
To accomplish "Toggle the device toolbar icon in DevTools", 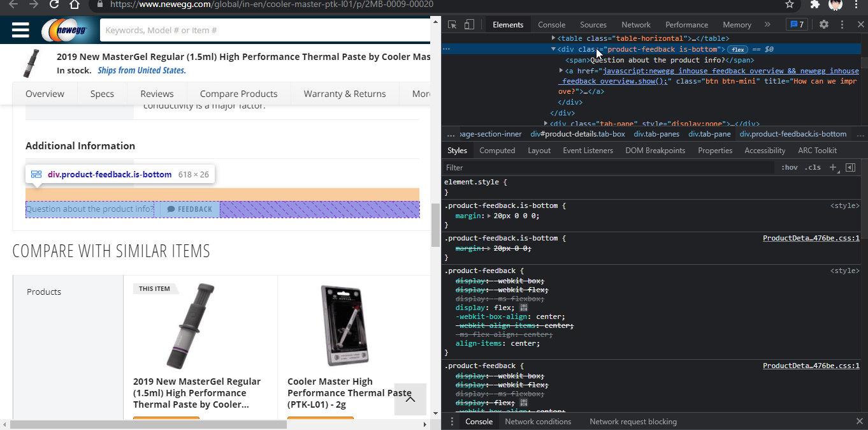I will [x=469, y=25].
